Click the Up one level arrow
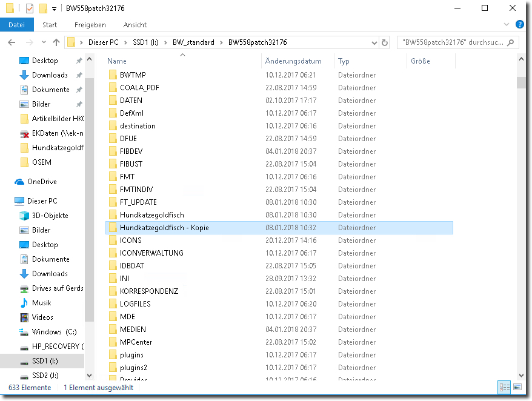Viewport: 532px width, 401px height. click(x=56, y=42)
